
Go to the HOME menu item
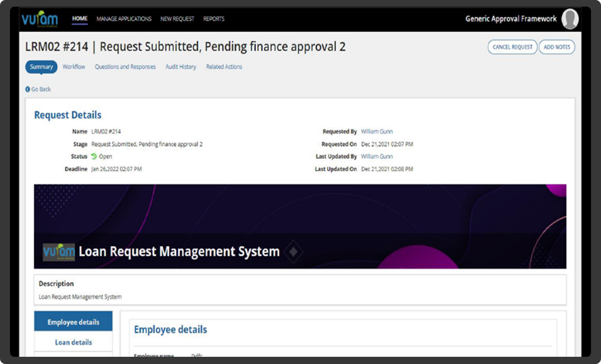pos(79,19)
